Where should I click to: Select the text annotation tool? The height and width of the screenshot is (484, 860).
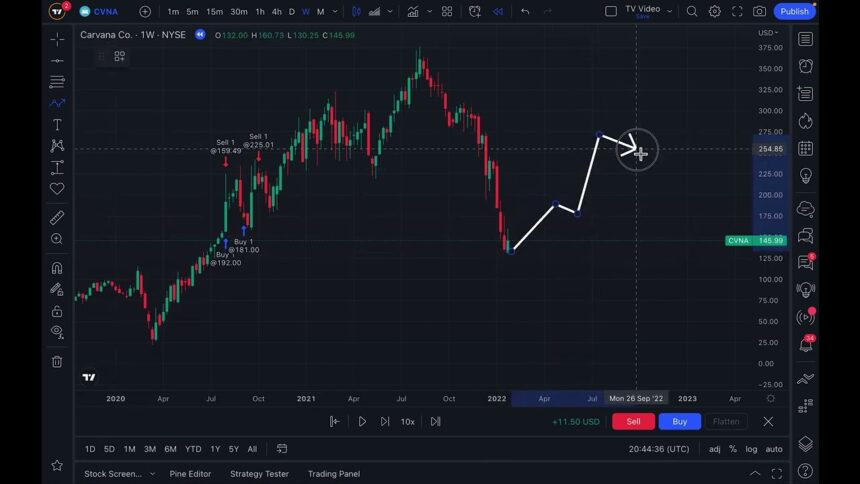tap(57, 125)
